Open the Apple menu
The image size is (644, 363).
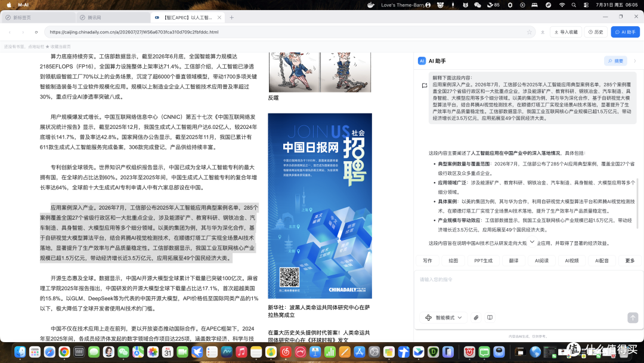pyautogui.click(x=9, y=5)
